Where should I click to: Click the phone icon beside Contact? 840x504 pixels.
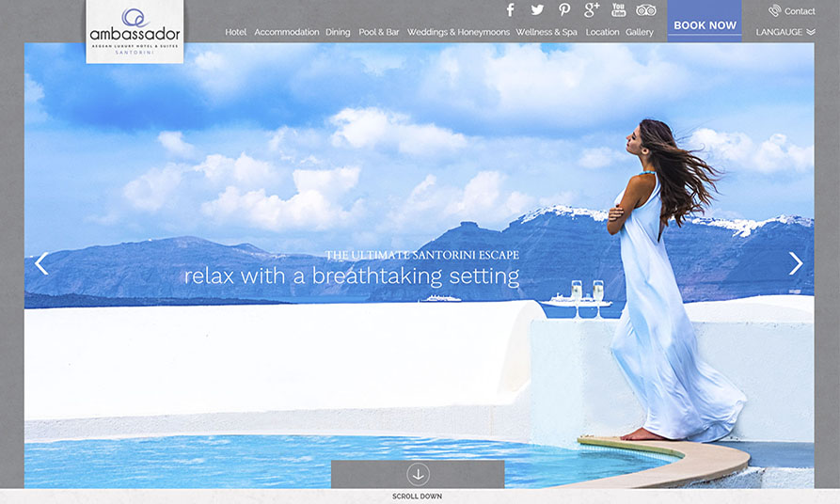[774, 11]
